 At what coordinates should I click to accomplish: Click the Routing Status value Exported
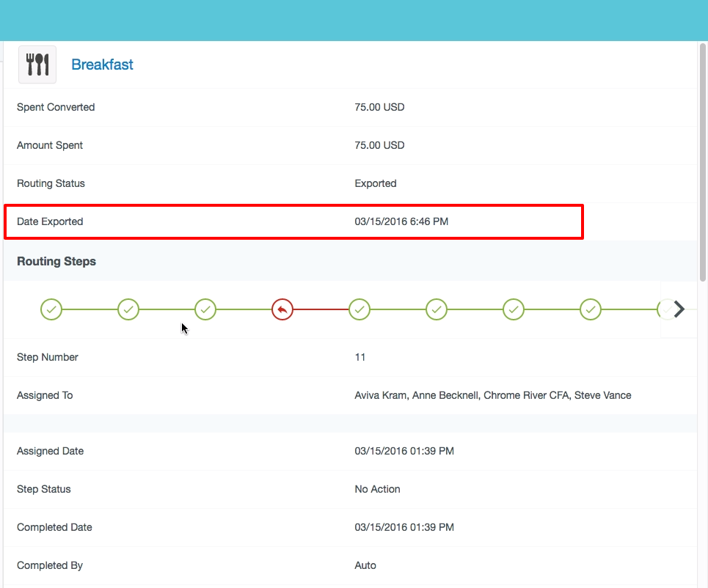tap(375, 183)
